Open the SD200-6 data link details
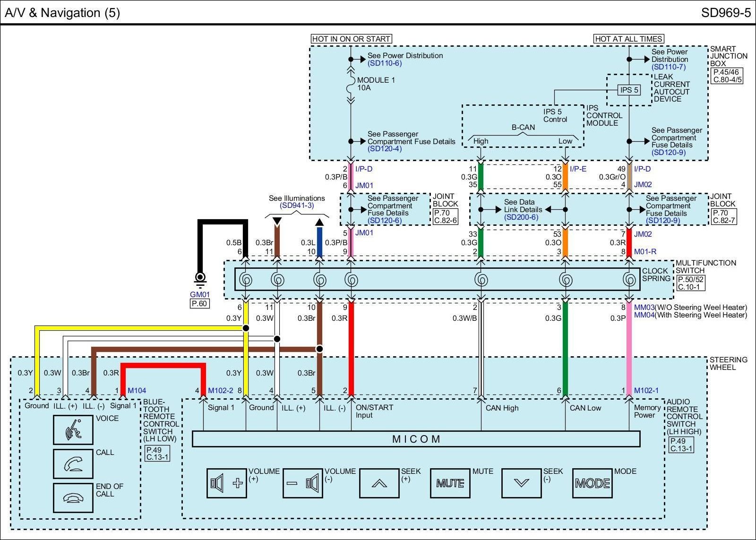Viewport: 756px width, 540px height. tap(521, 217)
